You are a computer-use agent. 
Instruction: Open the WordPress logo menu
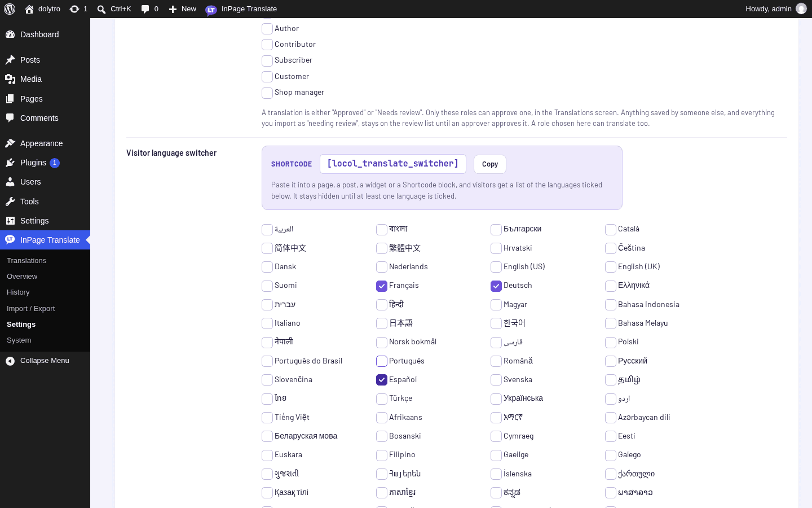[x=10, y=9]
